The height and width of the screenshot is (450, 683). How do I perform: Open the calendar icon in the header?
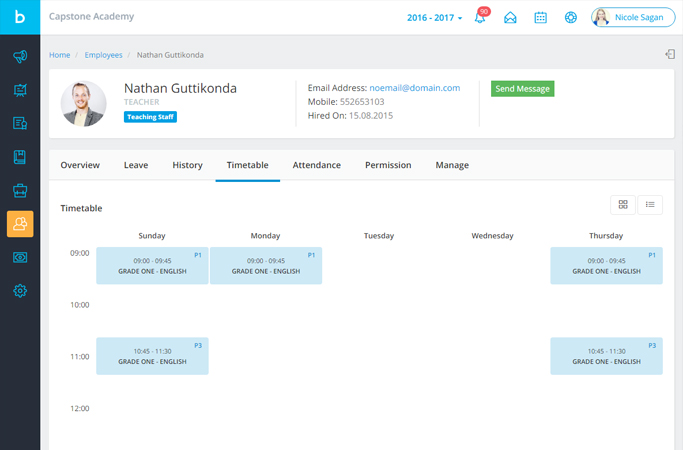[x=540, y=17]
